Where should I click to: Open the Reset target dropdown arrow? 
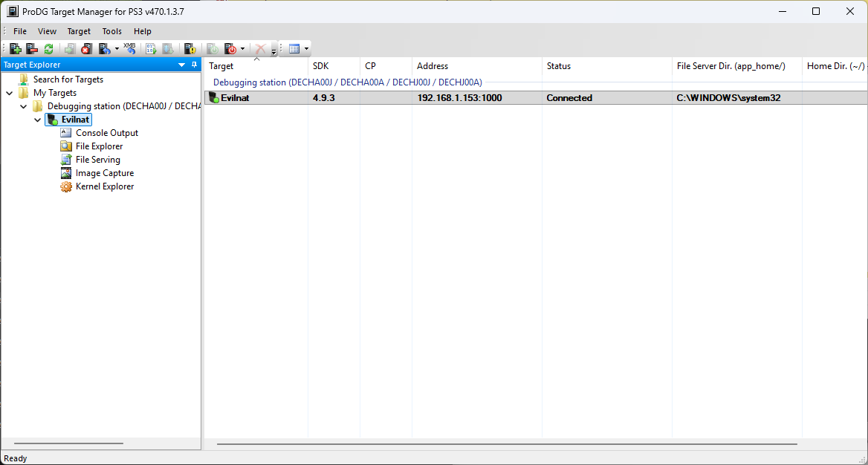tap(117, 49)
